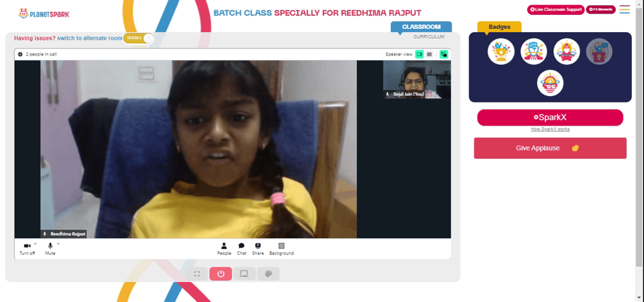This screenshot has height=302, width=644.
Task: Click the page vertical scrollbar
Action: coord(639,136)
